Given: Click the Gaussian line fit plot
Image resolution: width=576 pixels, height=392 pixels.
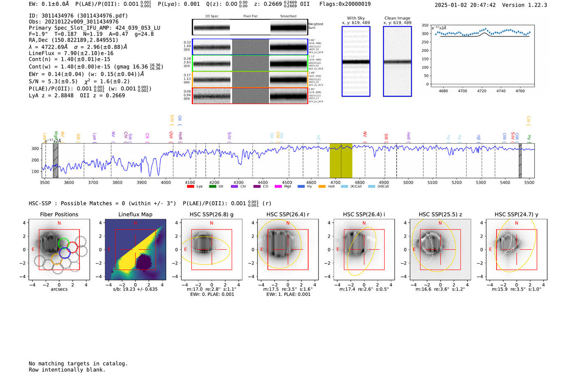Looking at the screenshot, I should tap(482, 56).
